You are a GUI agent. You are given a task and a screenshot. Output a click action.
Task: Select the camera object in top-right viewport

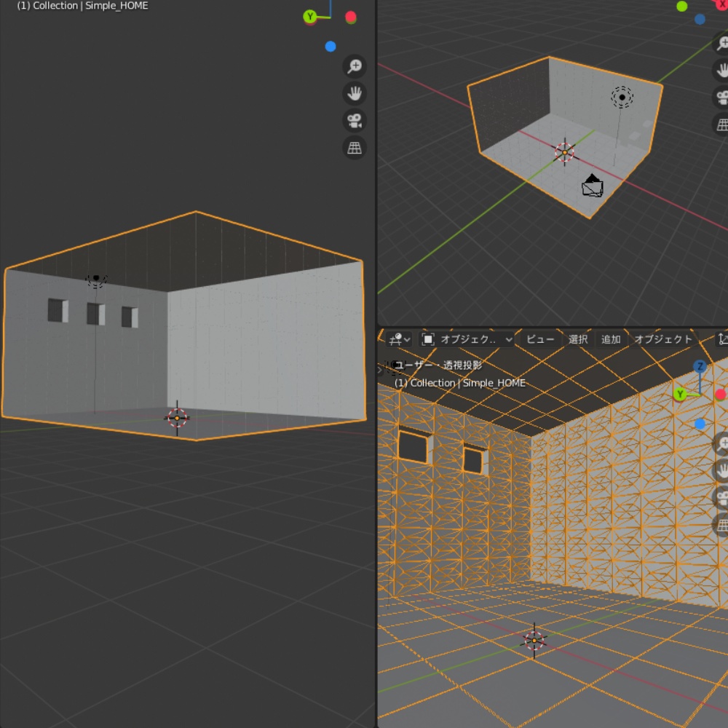[593, 186]
